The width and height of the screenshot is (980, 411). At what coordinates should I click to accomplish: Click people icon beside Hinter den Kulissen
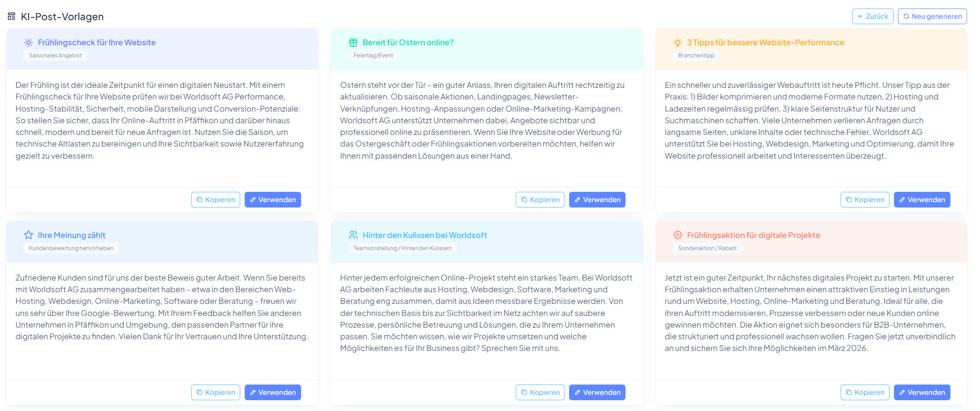pyautogui.click(x=353, y=235)
